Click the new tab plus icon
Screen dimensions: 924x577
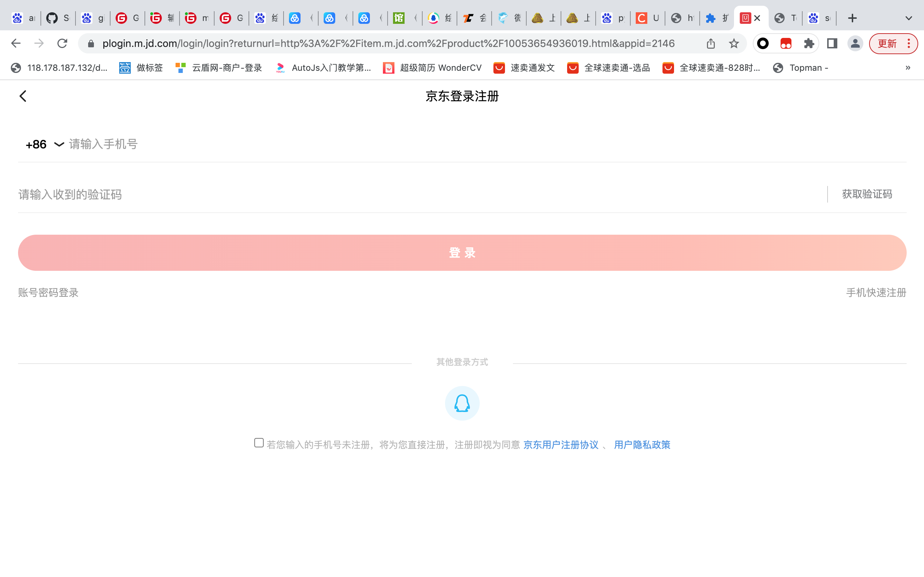pyautogui.click(x=852, y=18)
